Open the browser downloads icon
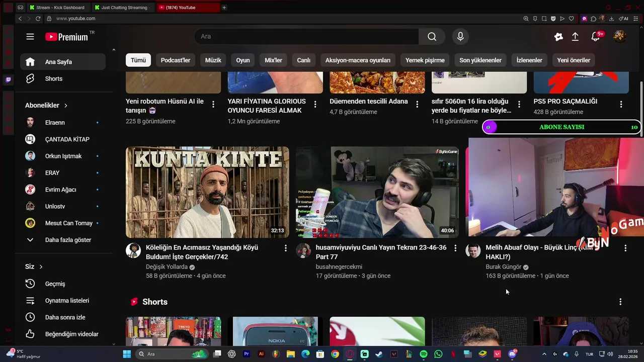The image size is (644, 362). 611,19
